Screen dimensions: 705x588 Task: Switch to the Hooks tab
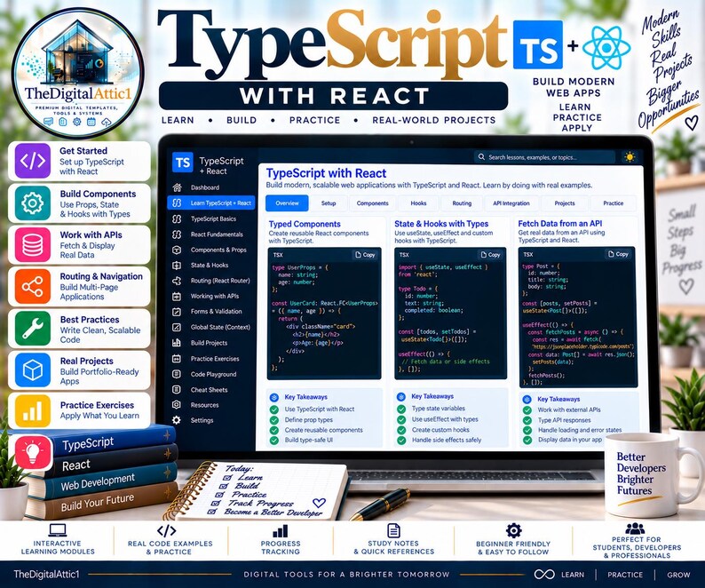pos(418,203)
